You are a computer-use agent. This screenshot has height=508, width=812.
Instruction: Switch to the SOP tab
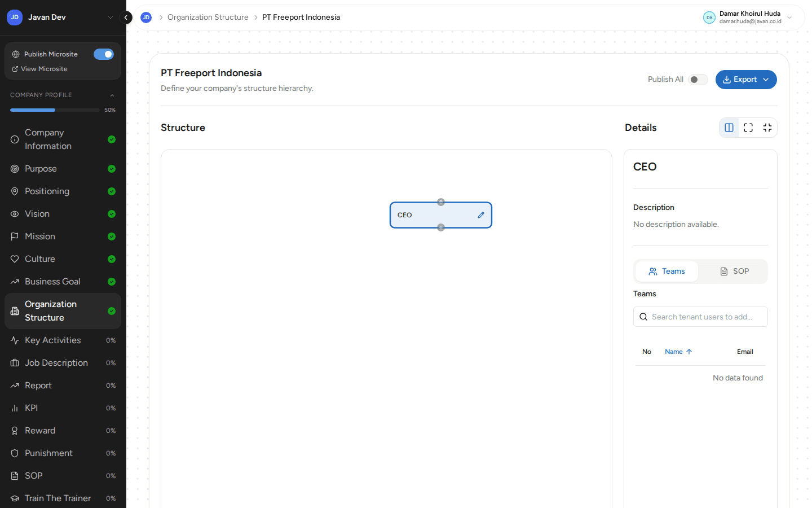(x=734, y=271)
